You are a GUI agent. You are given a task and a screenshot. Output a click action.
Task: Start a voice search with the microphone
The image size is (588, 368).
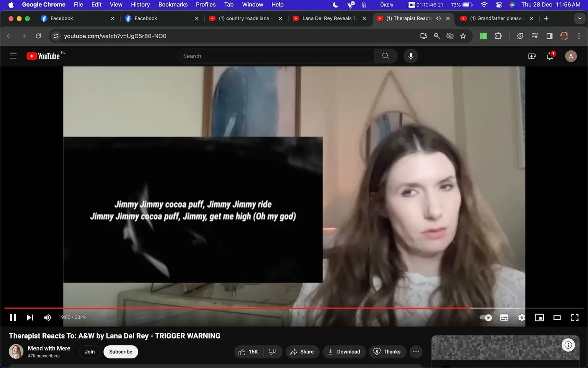click(x=410, y=56)
